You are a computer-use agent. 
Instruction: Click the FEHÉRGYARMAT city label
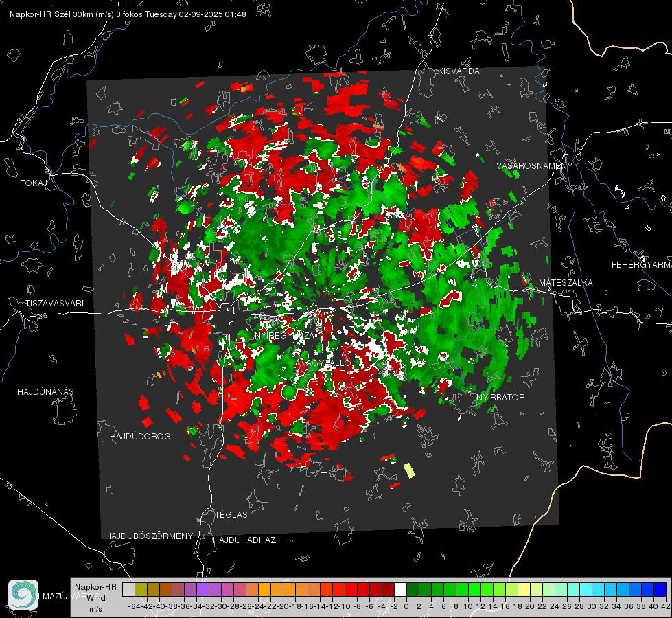[x=641, y=265]
